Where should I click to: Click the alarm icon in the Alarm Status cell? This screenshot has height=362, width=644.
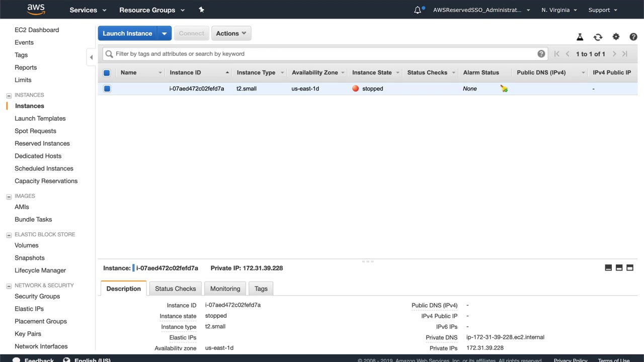pyautogui.click(x=504, y=88)
